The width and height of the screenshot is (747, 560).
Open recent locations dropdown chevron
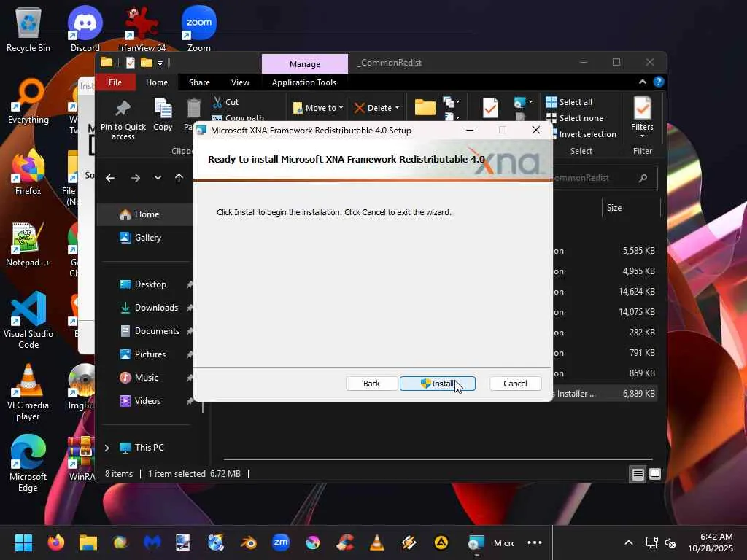158,178
